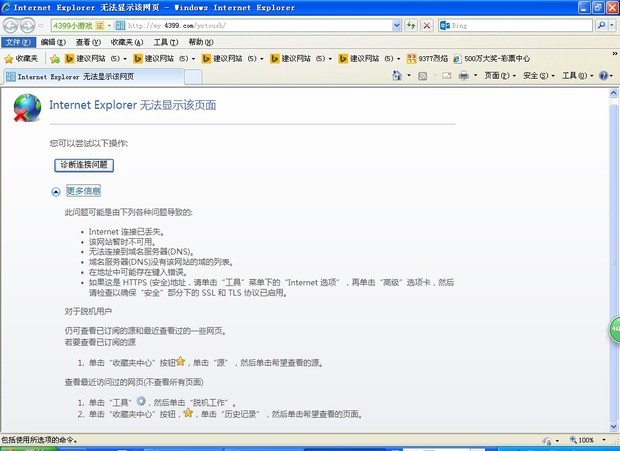Click the RSS feeds icon
Image resolution: width=620 pixels, height=451 pixels.
[422, 75]
